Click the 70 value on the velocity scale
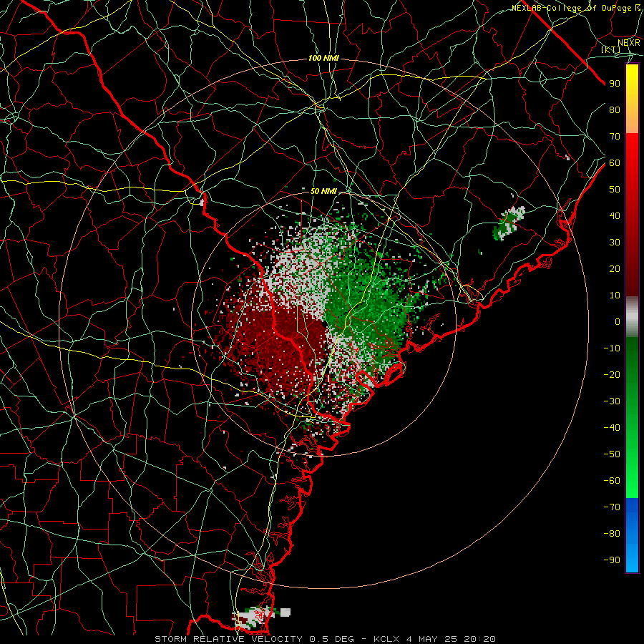 click(x=615, y=137)
